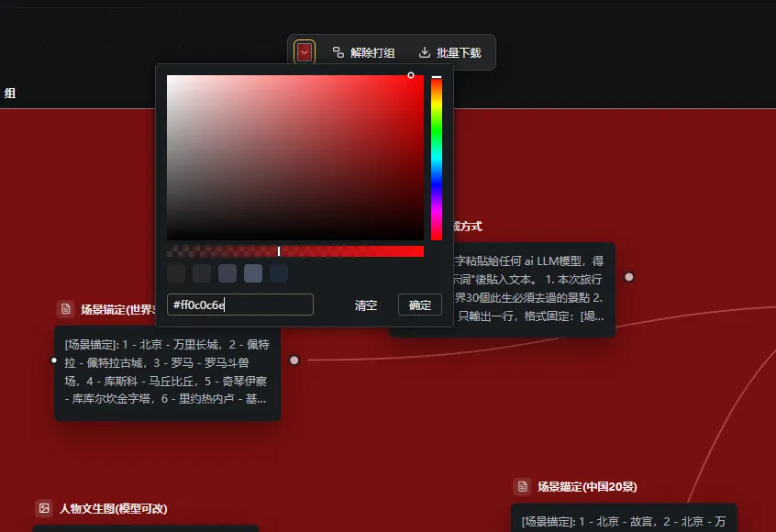776x532 pixels.
Task: Select the 场景锚定(中国20景) node title
Action: pyautogui.click(x=587, y=486)
